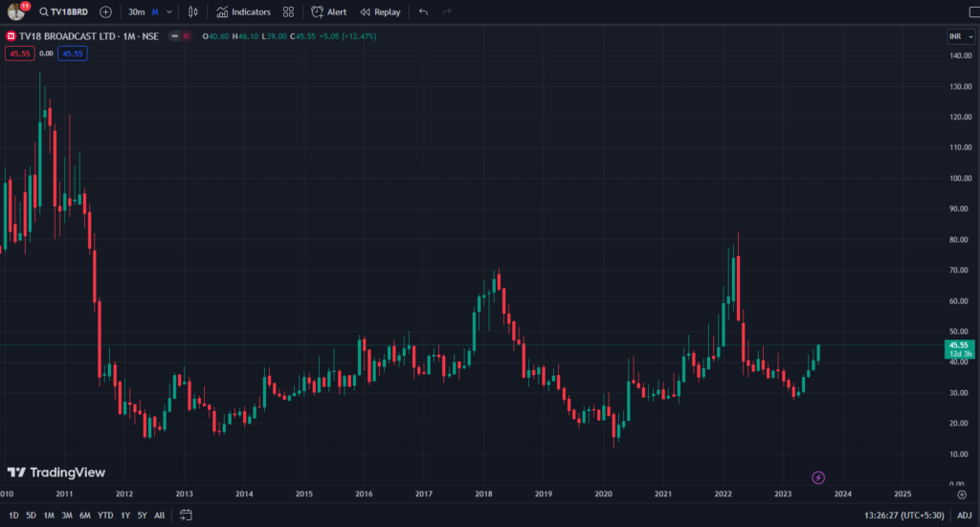The width and height of the screenshot is (980, 527).
Task: Click the 2024 label on time axis
Action: coord(842,494)
